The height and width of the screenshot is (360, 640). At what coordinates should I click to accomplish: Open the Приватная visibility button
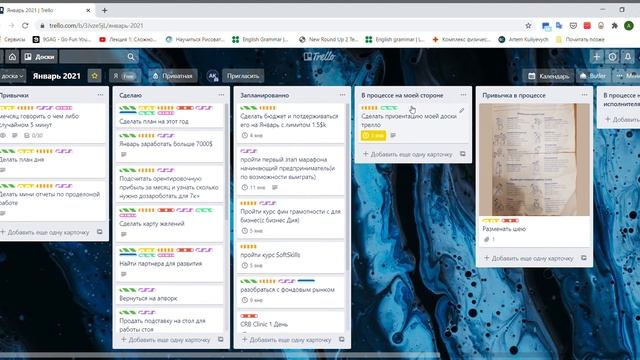tap(173, 76)
